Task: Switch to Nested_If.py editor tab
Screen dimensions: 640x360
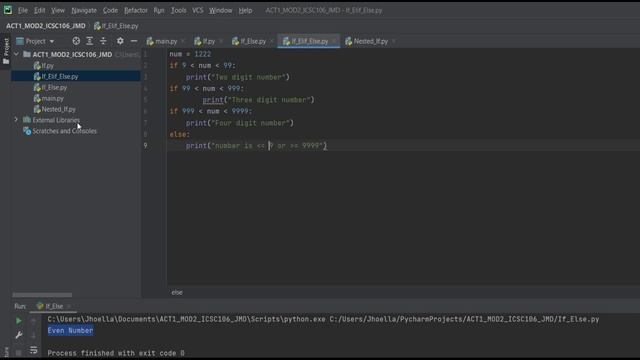Action: click(x=367, y=41)
